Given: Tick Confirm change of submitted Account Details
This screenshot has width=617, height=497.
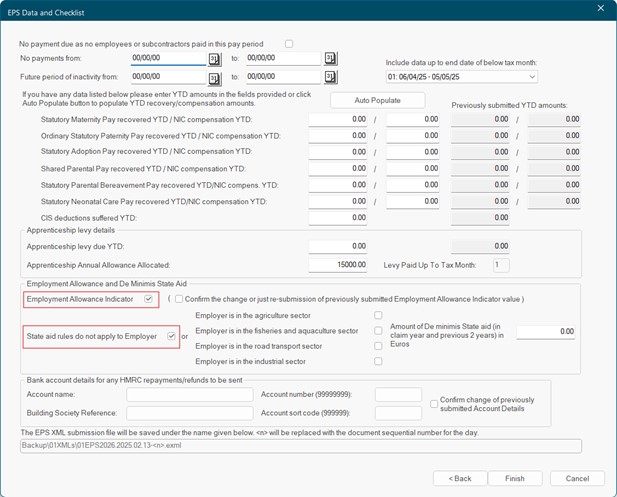Looking at the screenshot, I should pos(434,404).
